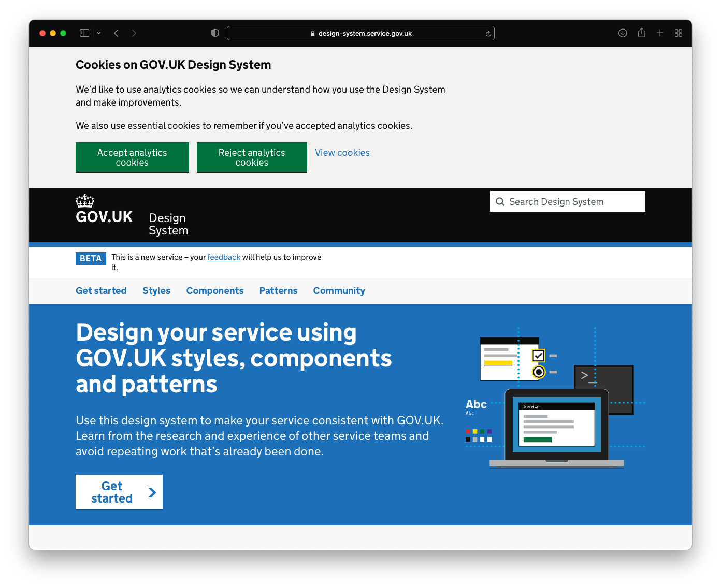
Task: Open the privacy shield icon
Action: pos(215,33)
